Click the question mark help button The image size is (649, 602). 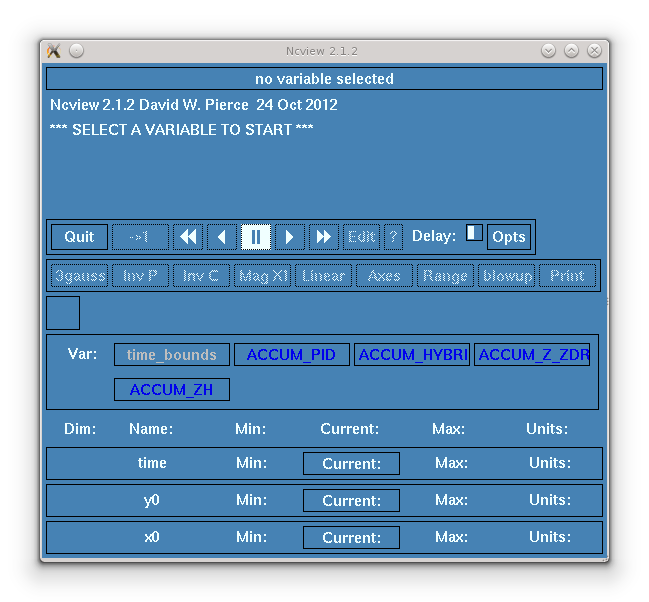[393, 237]
